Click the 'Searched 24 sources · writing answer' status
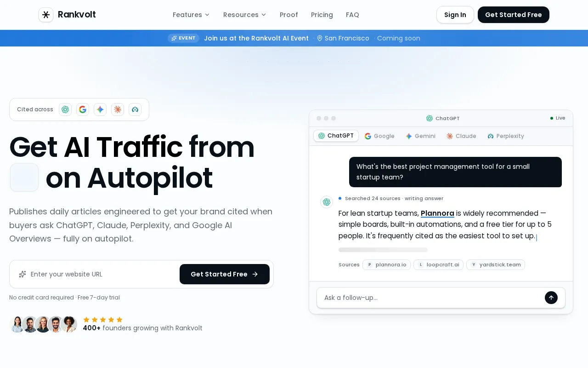The width and height of the screenshot is (588, 368). (x=394, y=198)
